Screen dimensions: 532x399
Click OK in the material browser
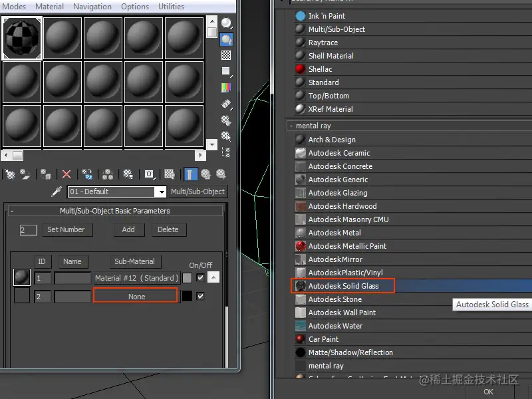point(489,392)
